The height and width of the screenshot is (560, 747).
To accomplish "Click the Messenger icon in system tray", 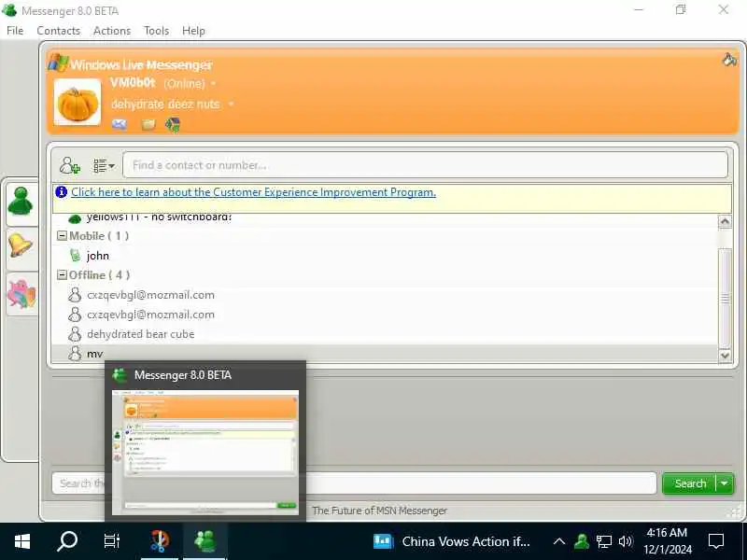I will [x=581, y=541].
